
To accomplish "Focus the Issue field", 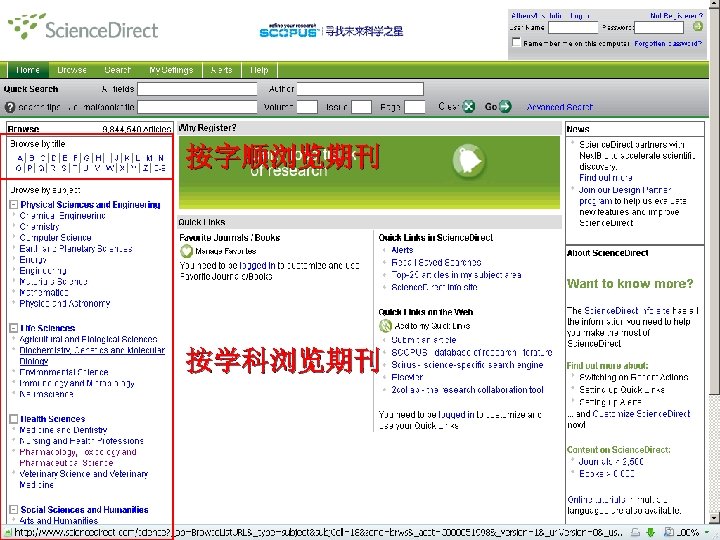I will (361, 107).
